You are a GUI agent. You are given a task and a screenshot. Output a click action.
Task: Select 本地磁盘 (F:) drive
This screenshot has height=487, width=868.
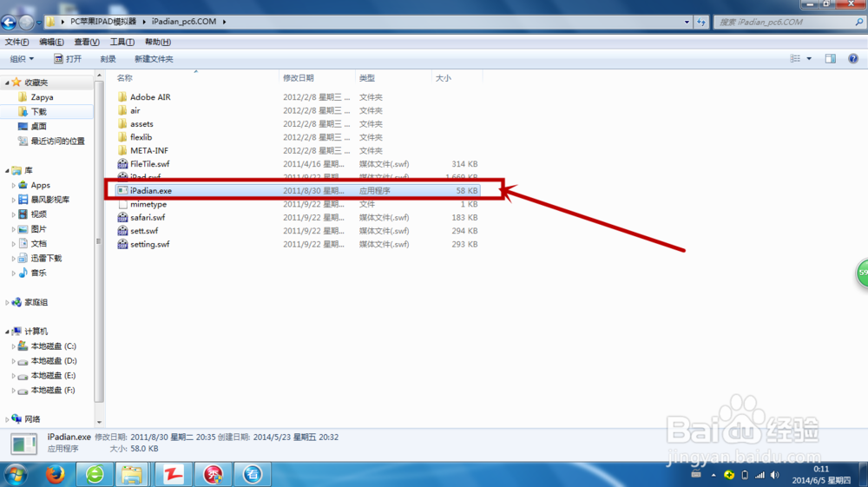pyautogui.click(x=53, y=390)
